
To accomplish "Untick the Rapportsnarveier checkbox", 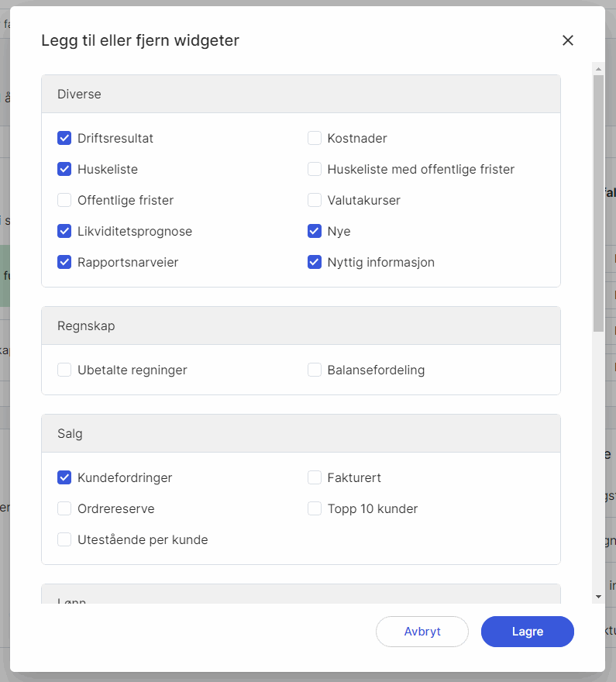I will pos(64,262).
